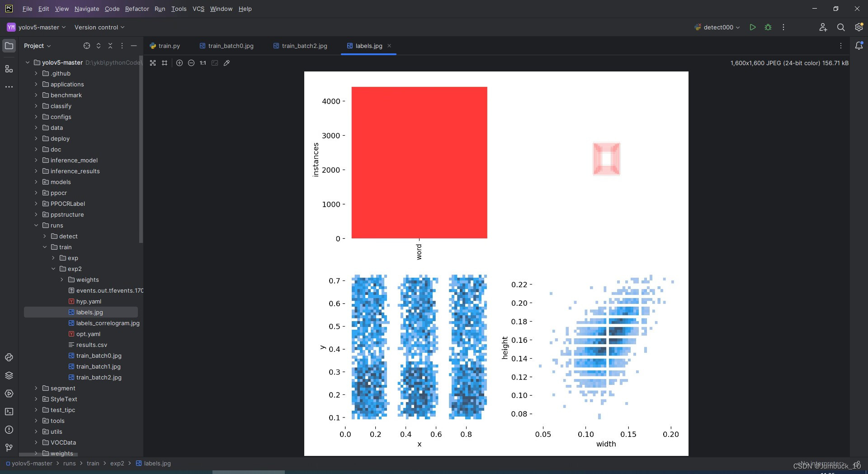Expand the .github folder
Image resolution: width=868 pixels, height=474 pixels.
tap(36, 73)
